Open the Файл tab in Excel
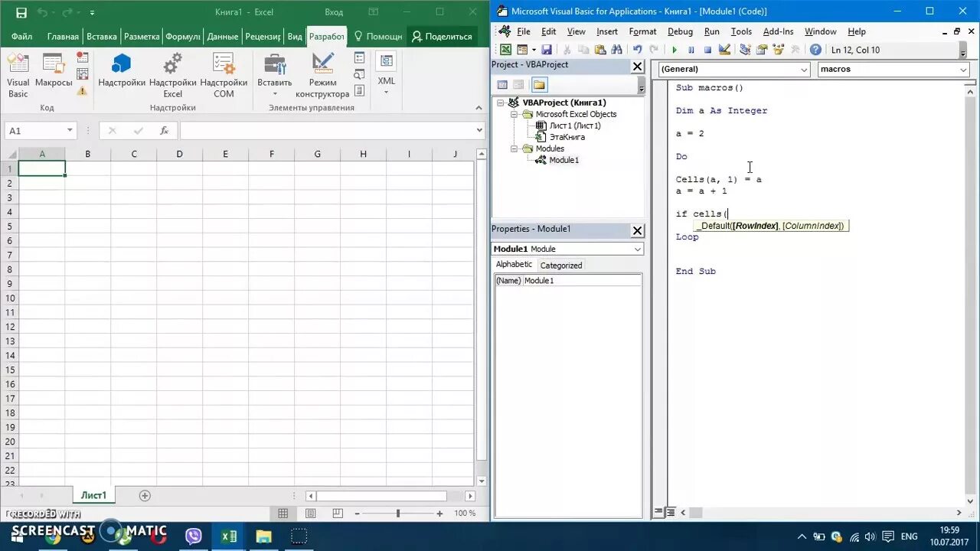Image resolution: width=980 pixels, height=551 pixels. 21,37
